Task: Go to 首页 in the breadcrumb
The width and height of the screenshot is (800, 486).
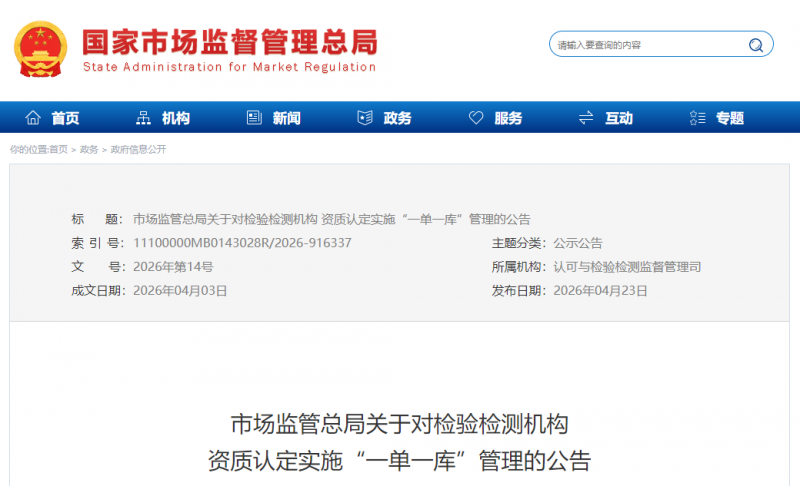Action: pyautogui.click(x=58, y=150)
